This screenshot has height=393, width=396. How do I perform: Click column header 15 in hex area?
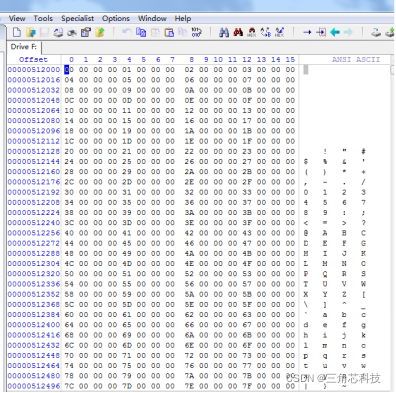[x=290, y=60]
